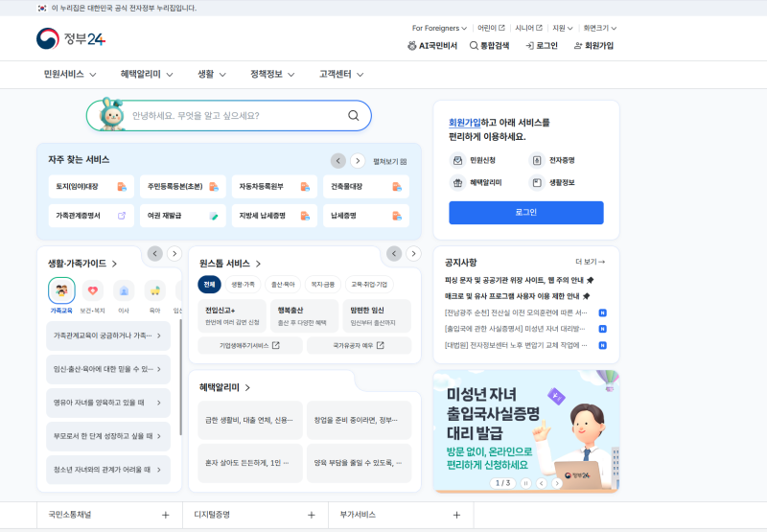Select the 출산·육아 filter tab

click(283, 285)
